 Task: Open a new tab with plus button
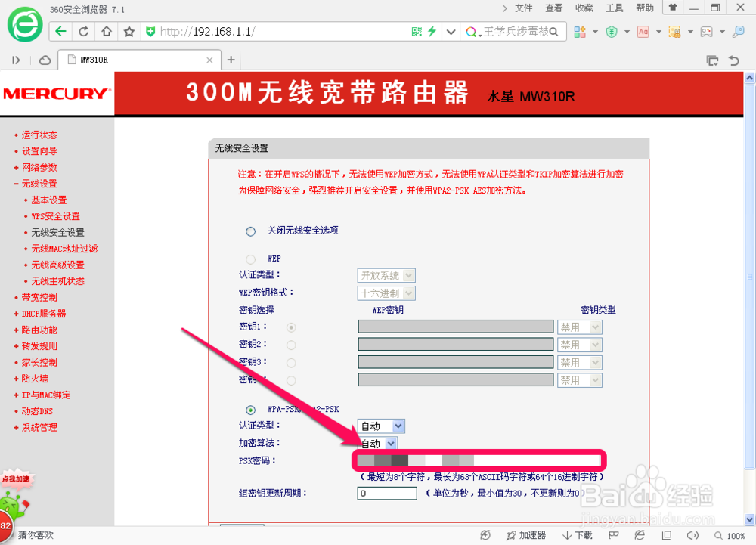click(231, 60)
